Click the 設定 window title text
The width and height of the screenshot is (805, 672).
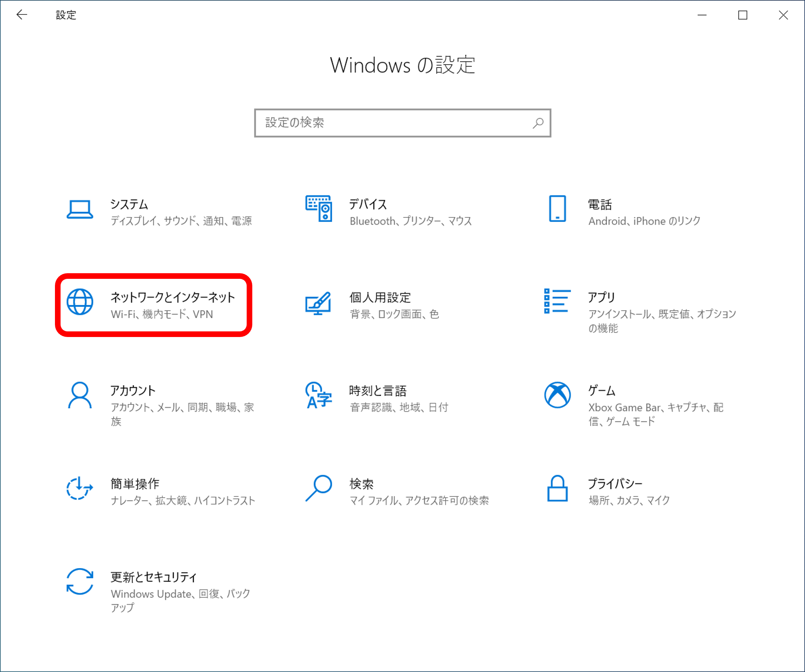pyautogui.click(x=66, y=15)
